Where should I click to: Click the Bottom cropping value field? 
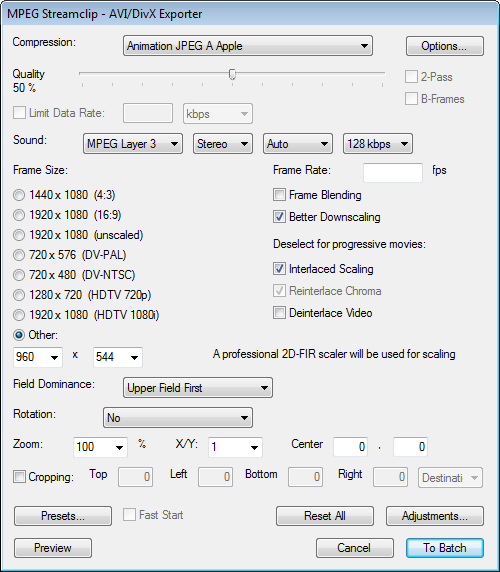point(305,477)
